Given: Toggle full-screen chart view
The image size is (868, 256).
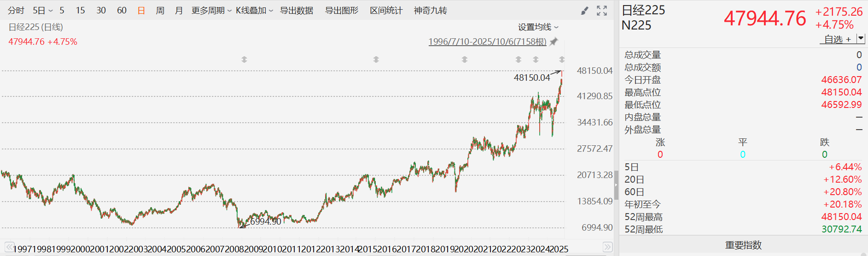Looking at the screenshot, I should pyautogui.click(x=602, y=11).
